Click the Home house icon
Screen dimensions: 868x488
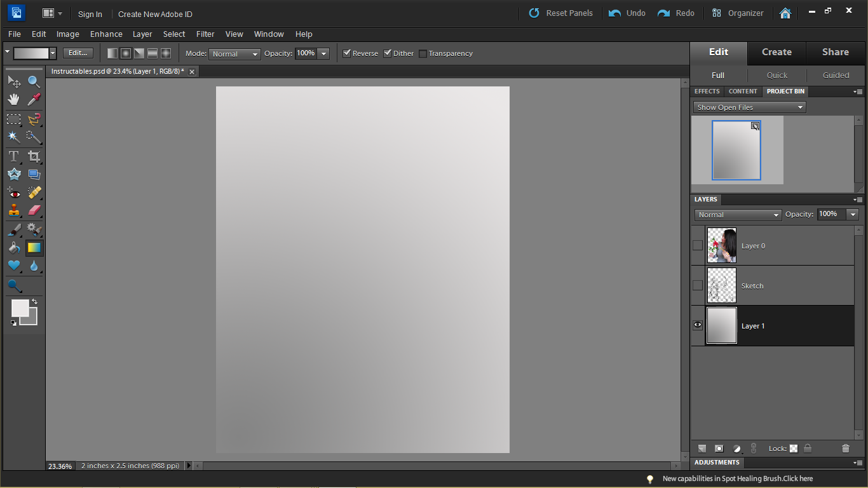pyautogui.click(x=785, y=13)
